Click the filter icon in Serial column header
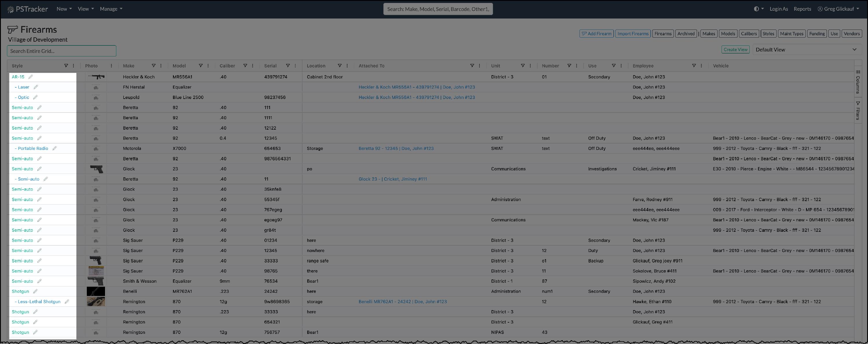 click(288, 66)
